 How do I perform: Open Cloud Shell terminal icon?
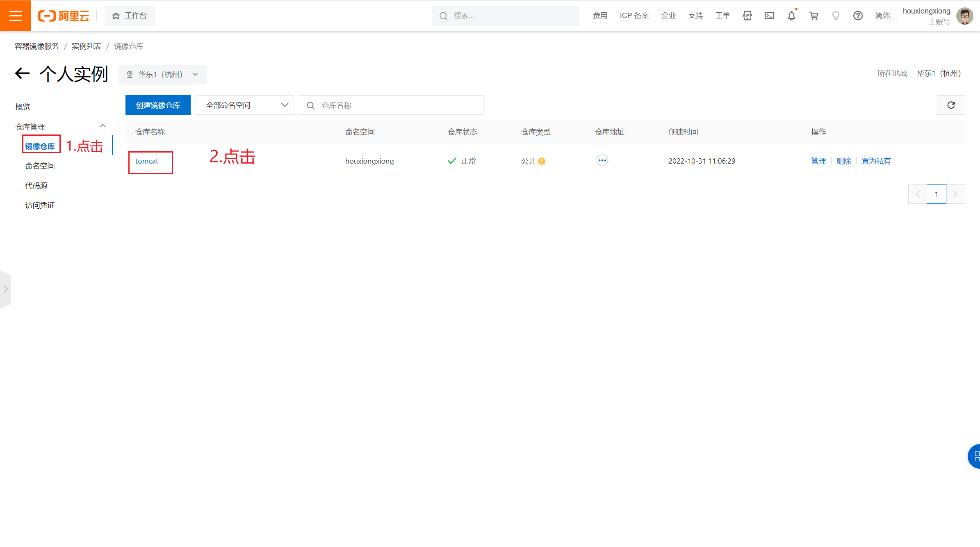tap(769, 16)
